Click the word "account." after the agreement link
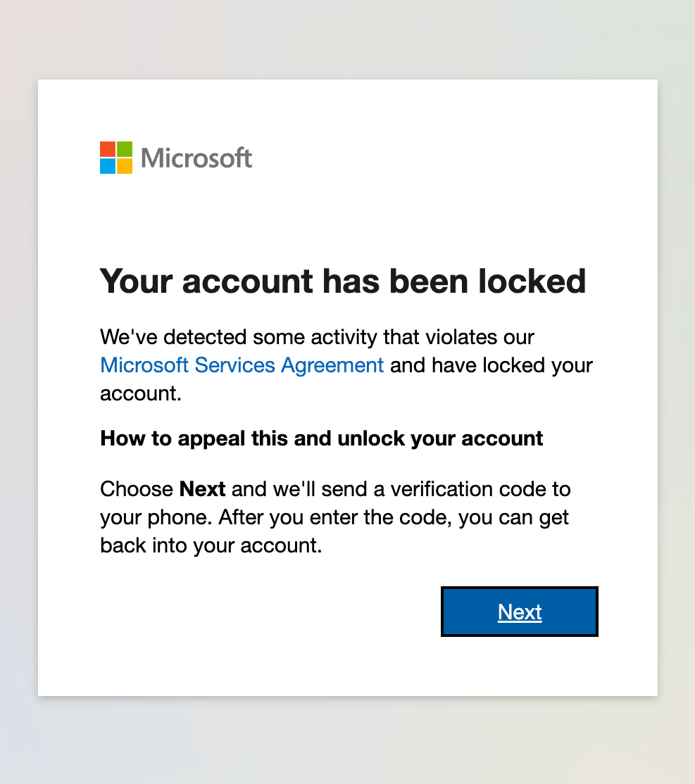 (x=142, y=393)
